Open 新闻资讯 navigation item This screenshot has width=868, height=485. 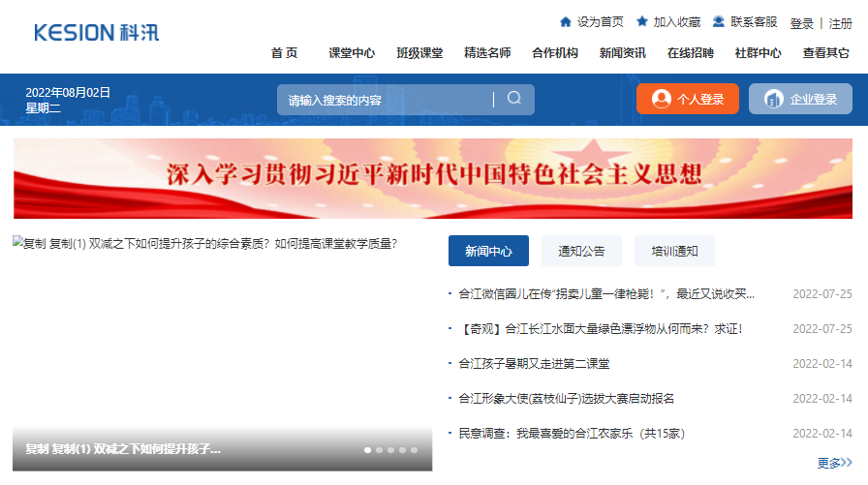[x=622, y=53]
